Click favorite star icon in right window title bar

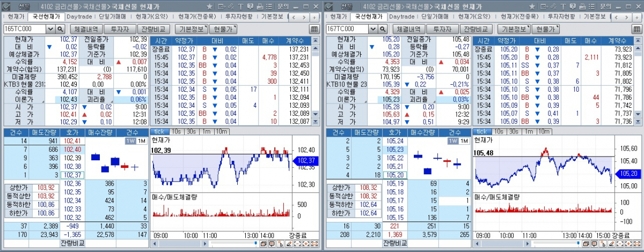pos(531,6)
